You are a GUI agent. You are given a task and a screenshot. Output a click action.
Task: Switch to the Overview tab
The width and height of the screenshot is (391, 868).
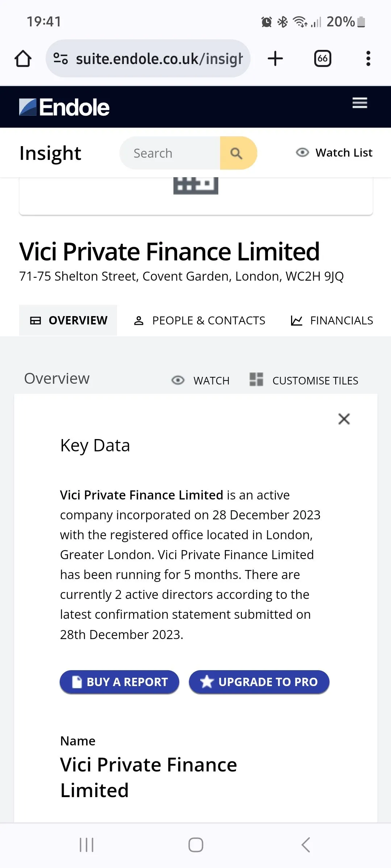click(68, 320)
